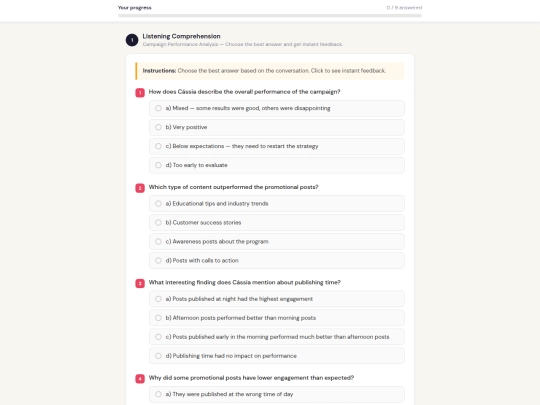The height and width of the screenshot is (405, 540).
Task: Select "Below expectations" answer option
Action: pyautogui.click(x=277, y=146)
